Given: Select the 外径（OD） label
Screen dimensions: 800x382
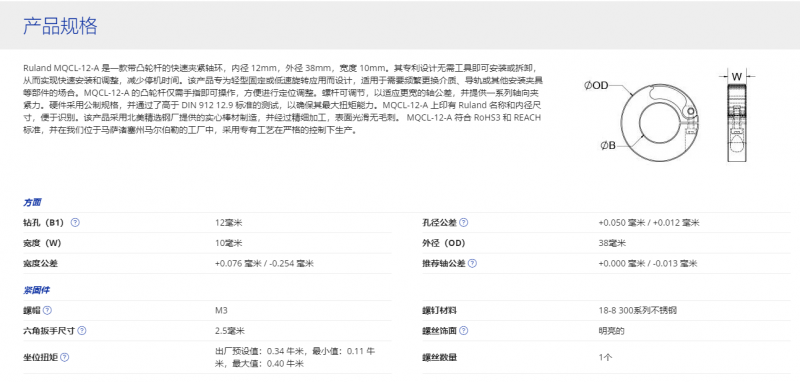Looking at the screenshot, I should point(444,243).
